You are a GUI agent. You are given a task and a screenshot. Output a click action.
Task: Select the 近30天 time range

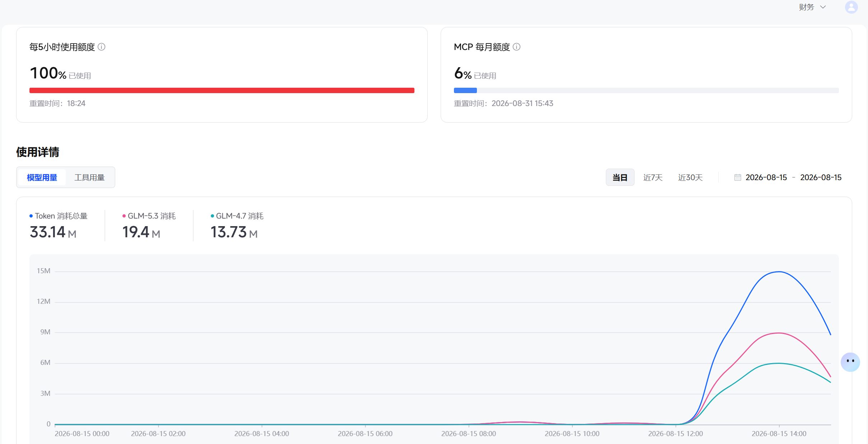click(x=690, y=177)
